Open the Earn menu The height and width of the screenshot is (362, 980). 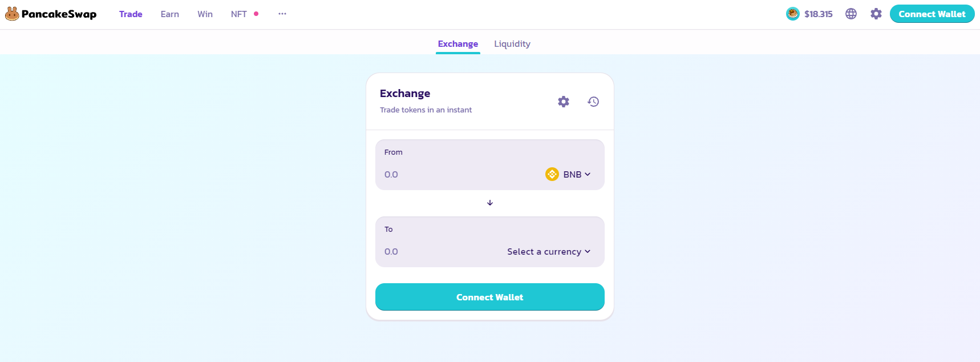[x=170, y=14]
